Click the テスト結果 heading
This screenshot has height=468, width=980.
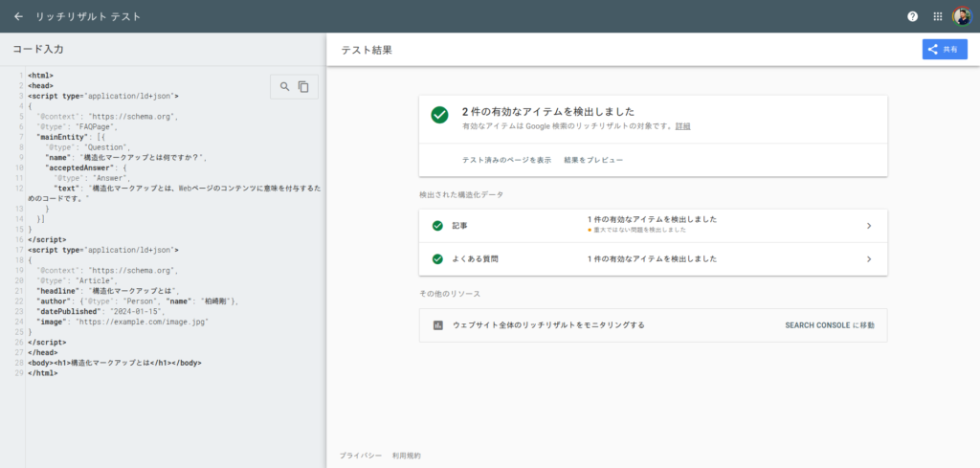point(367,50)
